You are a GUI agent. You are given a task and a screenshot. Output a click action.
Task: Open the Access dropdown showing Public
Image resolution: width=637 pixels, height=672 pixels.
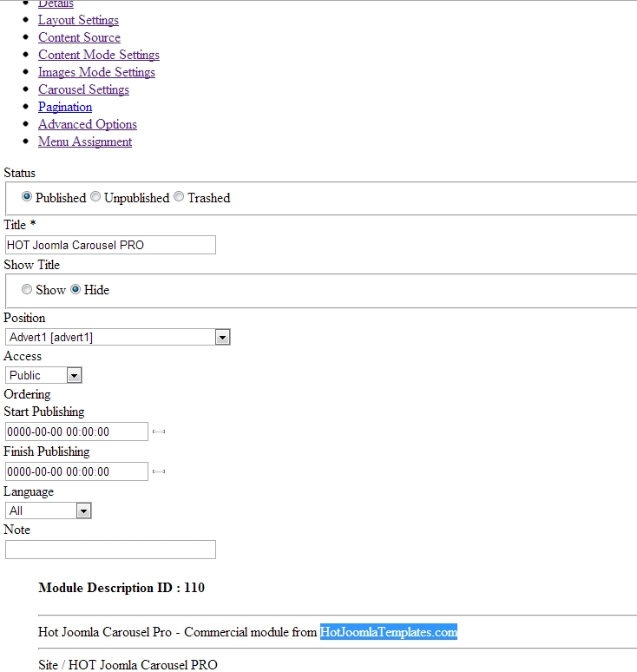coord(43,375)
